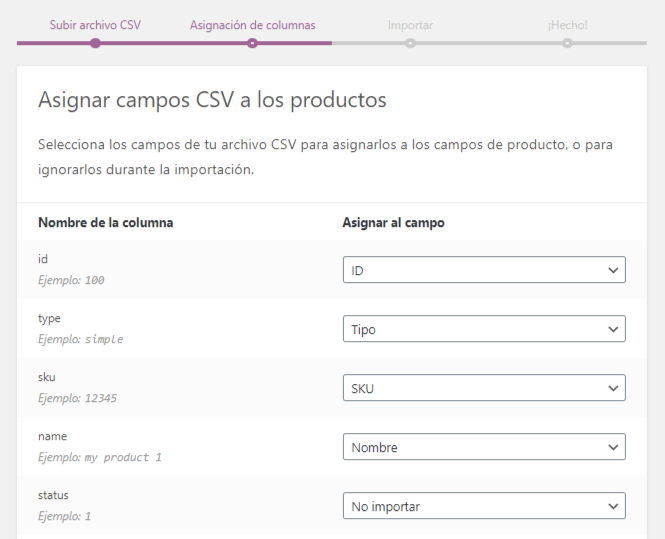
Task: Go to the 'Importar' step label
Action: 410,25
